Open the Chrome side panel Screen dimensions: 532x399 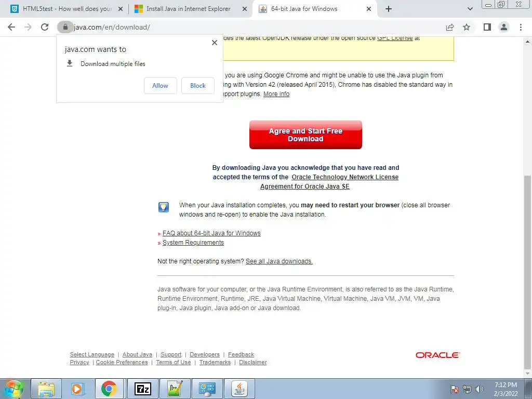[x=487, y=27]
